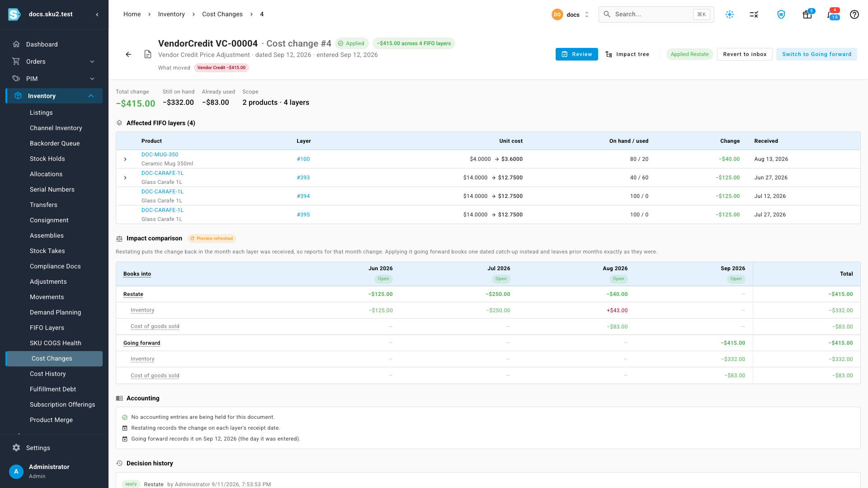Viewport: 868px width, 488px height.
Task: Open the docs workspace switcher
Action: click(571, 14)
